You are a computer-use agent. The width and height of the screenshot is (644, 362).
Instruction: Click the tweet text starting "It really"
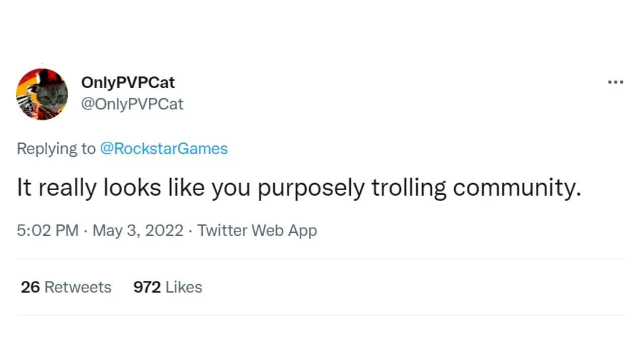click(x=299, y=188)
